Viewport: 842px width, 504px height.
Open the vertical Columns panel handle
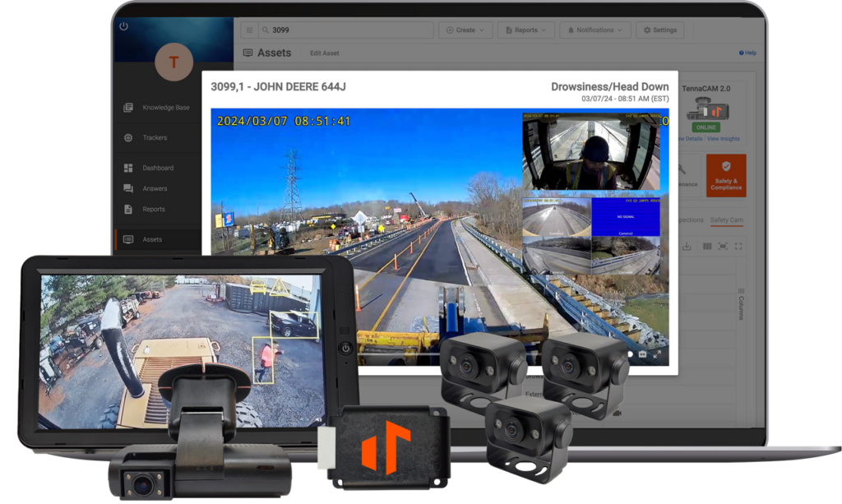tap(741, 304)
